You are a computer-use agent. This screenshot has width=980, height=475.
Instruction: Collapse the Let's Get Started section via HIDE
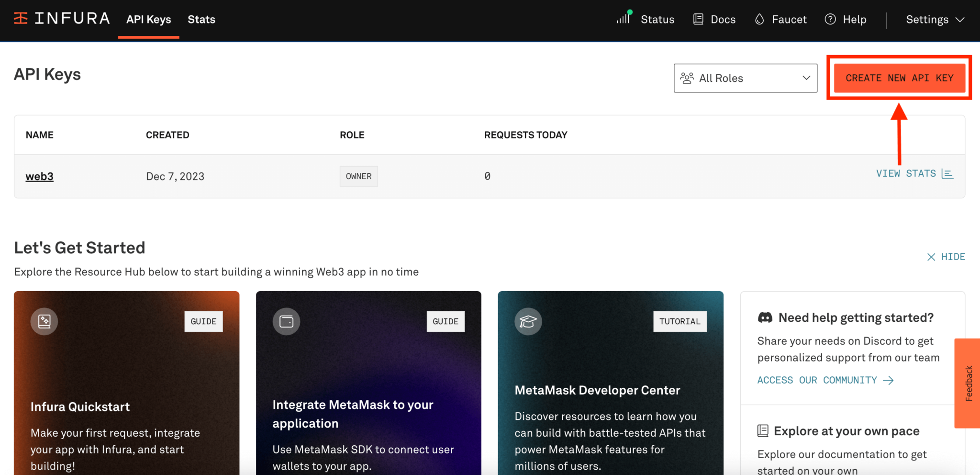pos(946,257)
